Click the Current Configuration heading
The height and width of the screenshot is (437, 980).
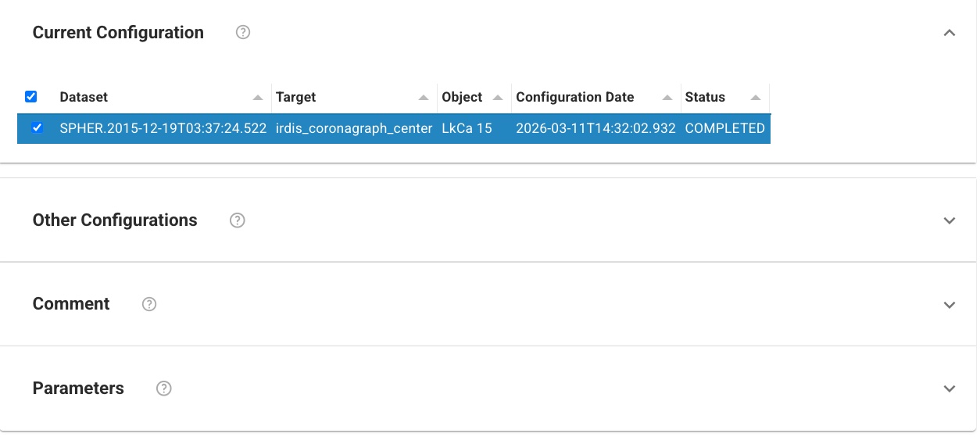tap(118, 33)
